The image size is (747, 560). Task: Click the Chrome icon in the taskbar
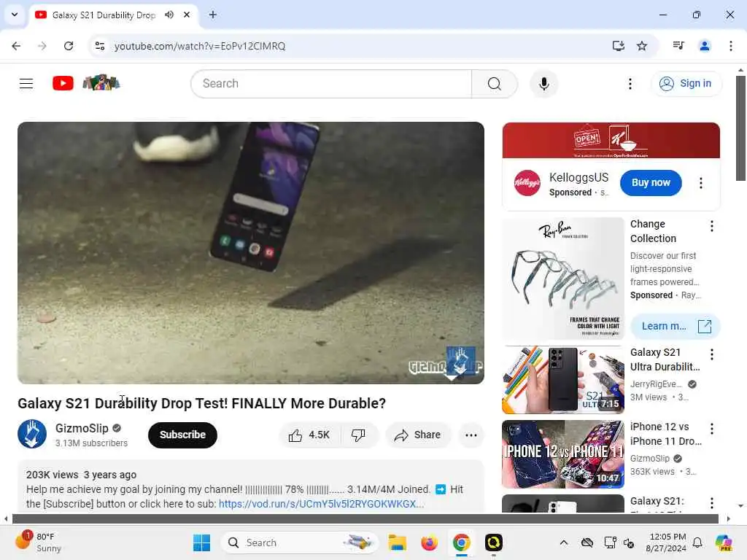click(x=461, y=542)
